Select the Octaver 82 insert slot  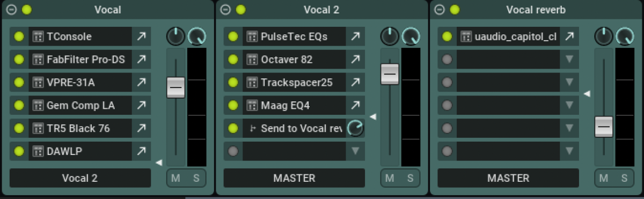(x=294, y=60)
